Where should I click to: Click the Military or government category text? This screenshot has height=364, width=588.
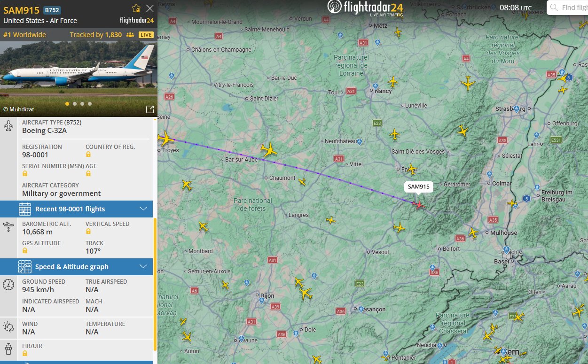pos(62,193)
